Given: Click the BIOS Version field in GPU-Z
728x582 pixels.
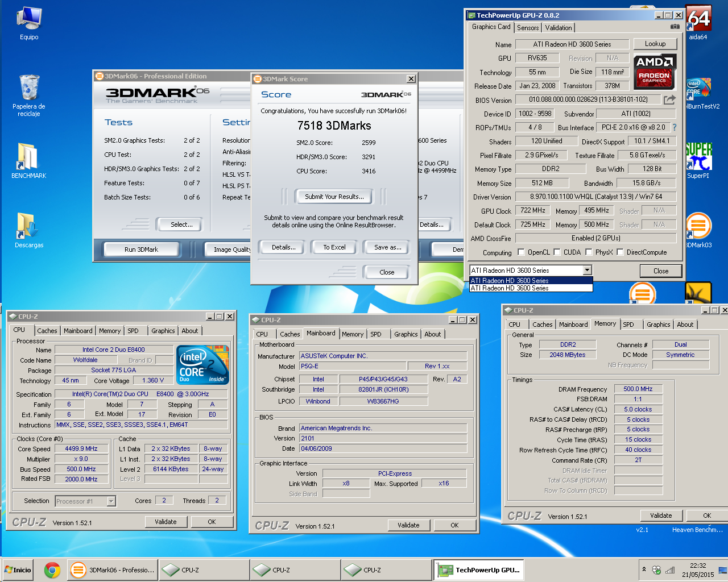Looking at the screenshot, I should tap(588, 99).
